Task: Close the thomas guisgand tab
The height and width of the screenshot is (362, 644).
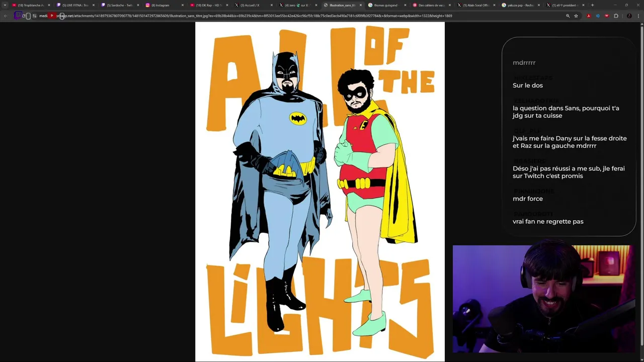Action: (x=405, y=5)
